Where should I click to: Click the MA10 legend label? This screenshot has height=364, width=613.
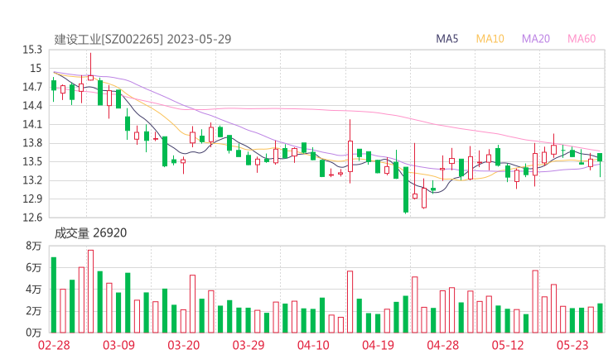point(490,39)
